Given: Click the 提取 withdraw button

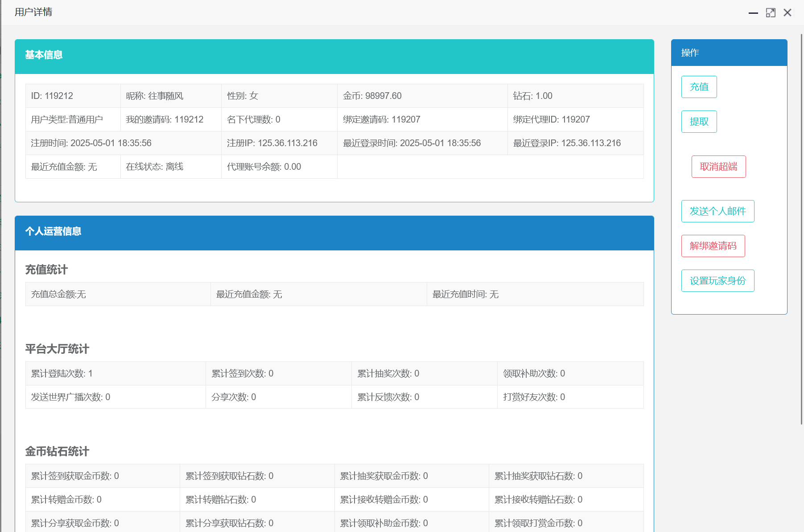Looking at the screenshot, I should [699, 121].
